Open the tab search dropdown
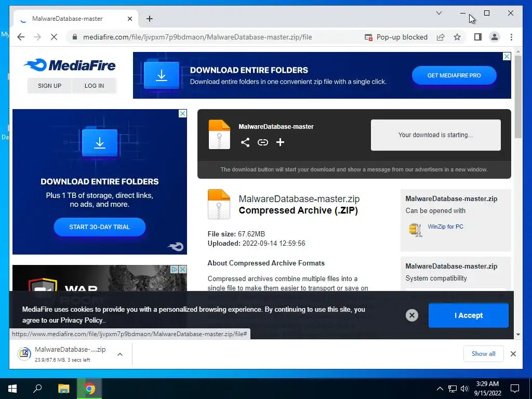Image resolution: width=532 pixels, height=399 pixels. [438, 13]
